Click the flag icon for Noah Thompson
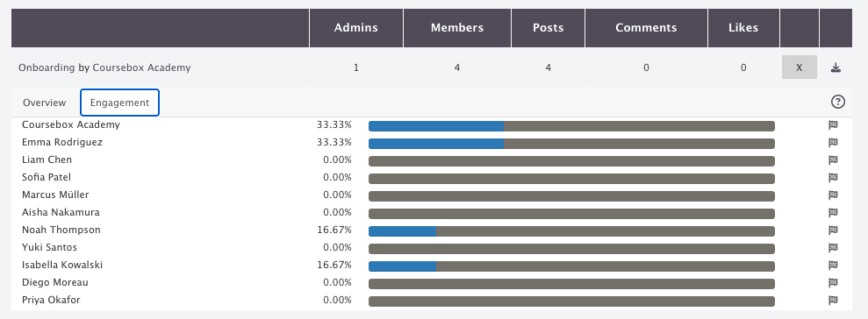The image size is (868, 319). point(833,230)
